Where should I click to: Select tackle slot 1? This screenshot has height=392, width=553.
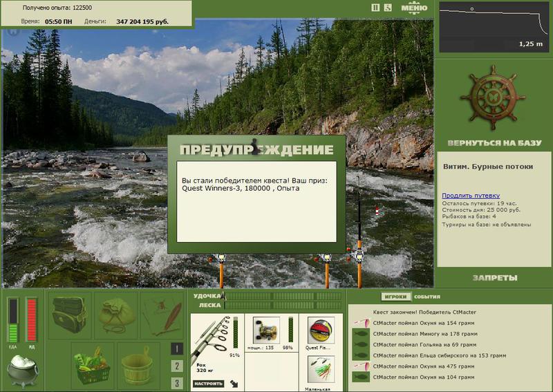pyautogui.click(x=177, y=349)
